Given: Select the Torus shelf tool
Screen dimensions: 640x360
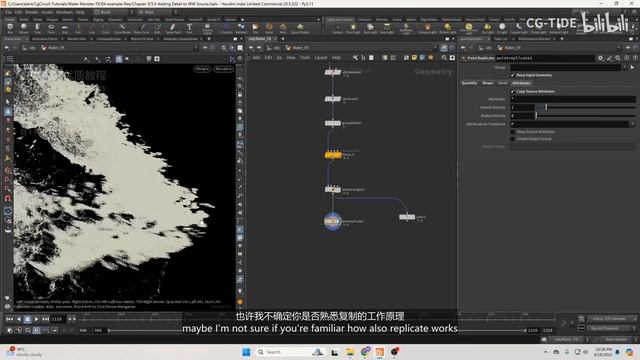Looking at the screenshot, I should coord(51,28).
